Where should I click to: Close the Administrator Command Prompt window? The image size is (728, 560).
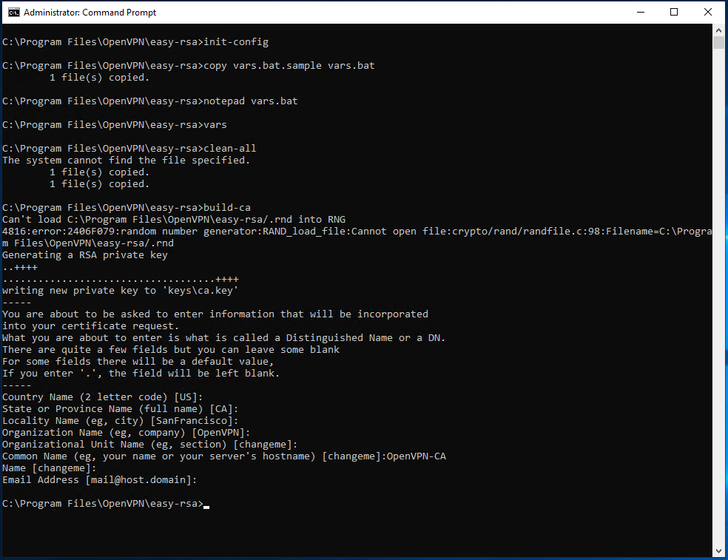708,13
